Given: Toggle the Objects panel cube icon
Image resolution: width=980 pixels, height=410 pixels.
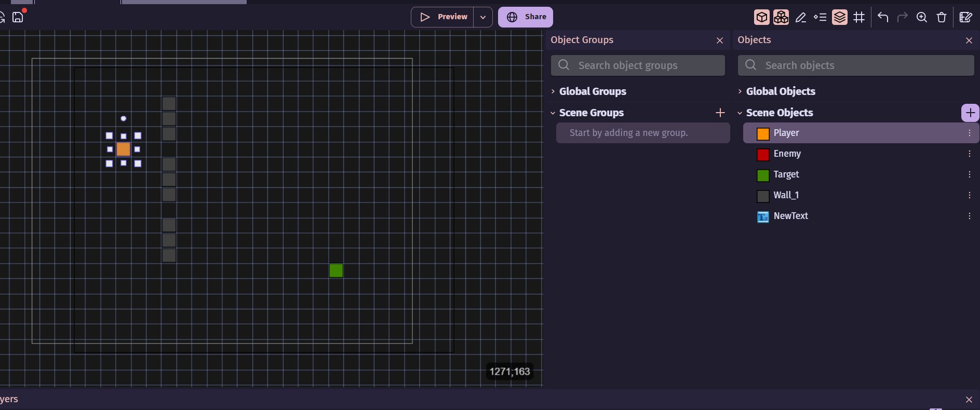Looking at the screenshot, I should [761, 17].
